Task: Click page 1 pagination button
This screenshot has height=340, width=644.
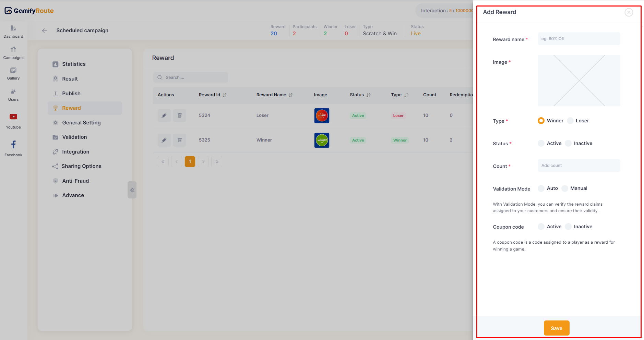Action: point(190,161)
